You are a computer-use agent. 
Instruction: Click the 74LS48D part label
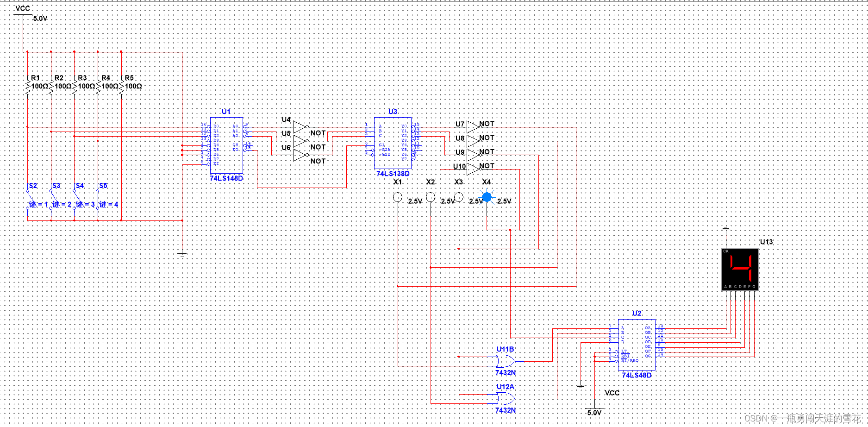(x=637, y=375)
